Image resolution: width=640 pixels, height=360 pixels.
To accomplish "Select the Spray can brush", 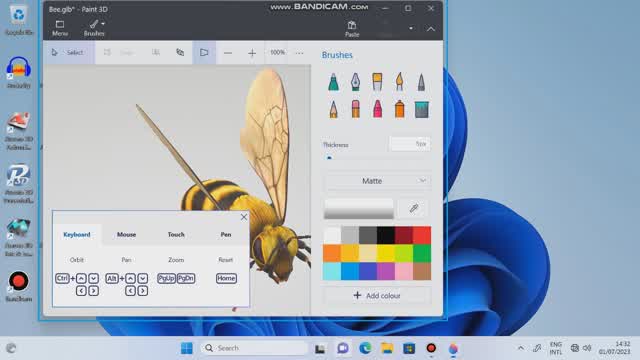I will (400, 109).
